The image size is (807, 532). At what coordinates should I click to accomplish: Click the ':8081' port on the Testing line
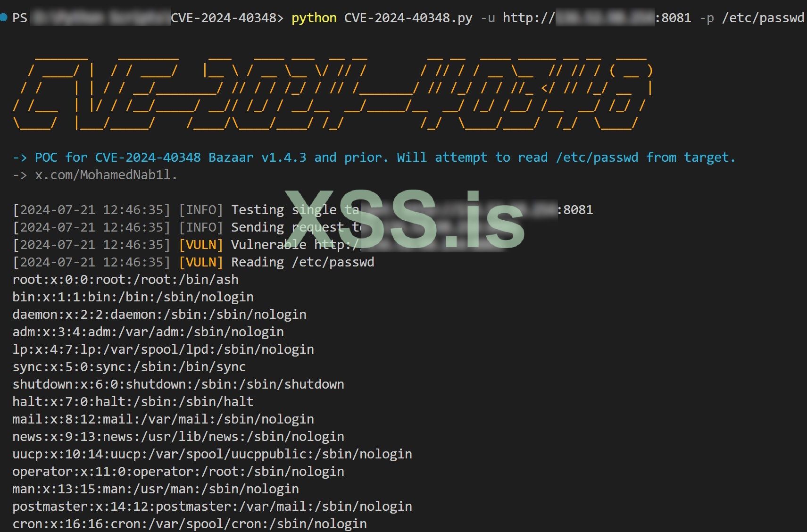pos(574,210)
